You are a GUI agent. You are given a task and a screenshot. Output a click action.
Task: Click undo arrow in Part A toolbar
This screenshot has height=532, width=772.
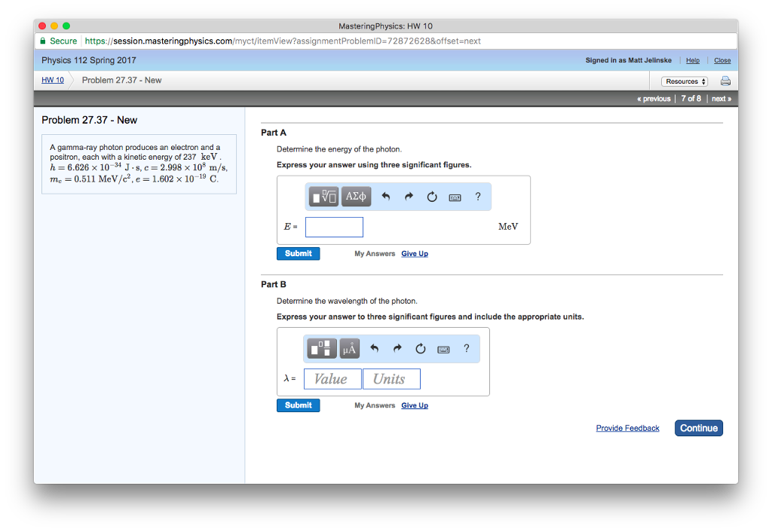pyautogui.click(x=385, y=197)
